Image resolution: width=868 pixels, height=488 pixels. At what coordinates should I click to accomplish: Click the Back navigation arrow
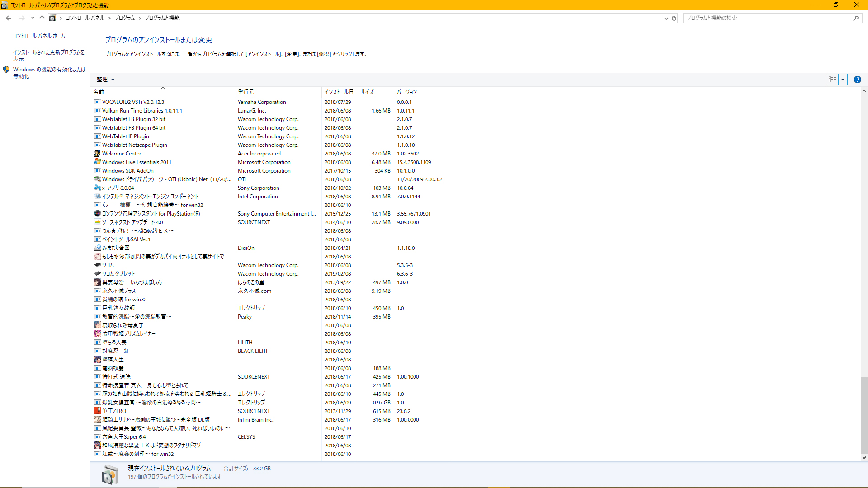tap(9, 18)
